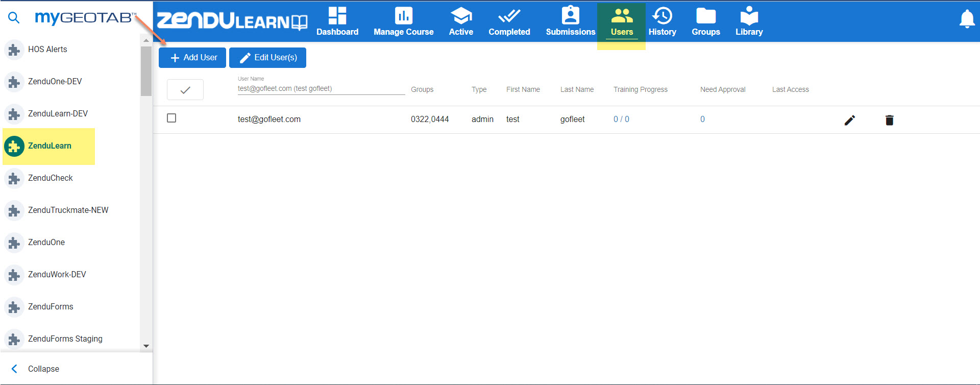Click the Last Access column header
This screenshot has width=980, height=385.
[790, 89]
